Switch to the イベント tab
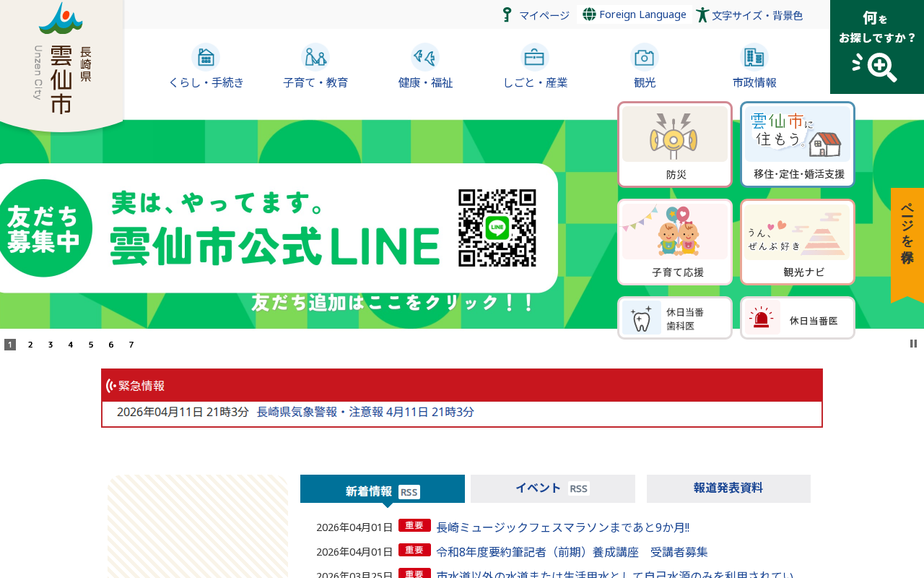924x578 pixels. [553, 488]
